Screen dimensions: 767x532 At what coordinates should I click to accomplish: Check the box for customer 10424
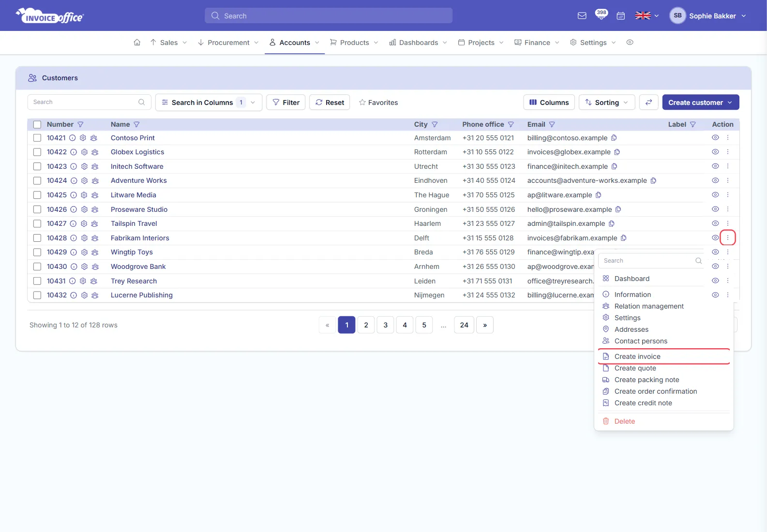[x=37, y=180]
